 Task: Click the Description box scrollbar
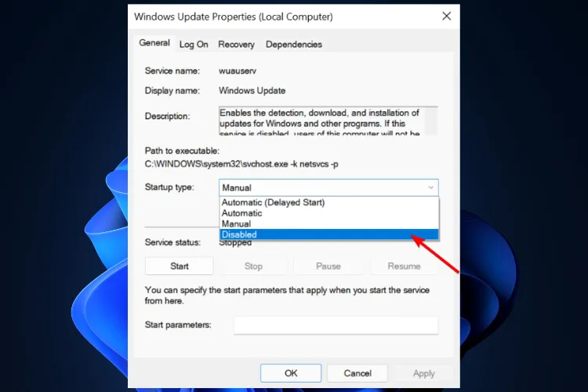pos(431,121)
